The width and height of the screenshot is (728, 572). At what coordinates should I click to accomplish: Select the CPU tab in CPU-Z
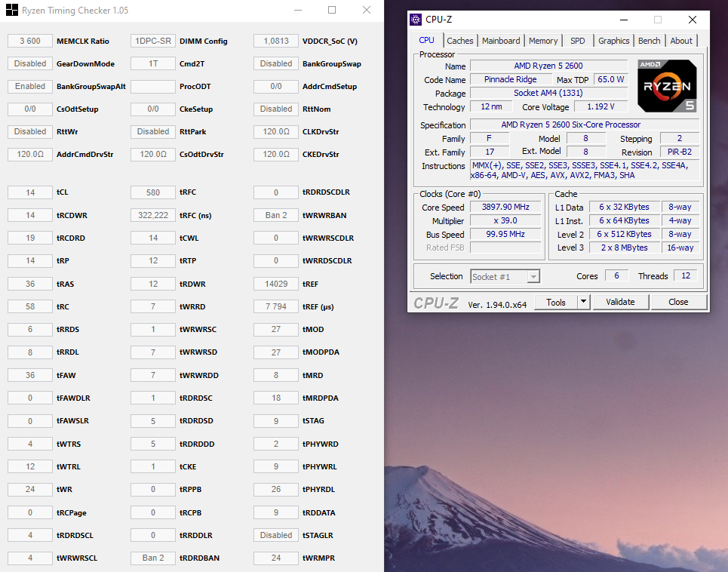(426, 41)
